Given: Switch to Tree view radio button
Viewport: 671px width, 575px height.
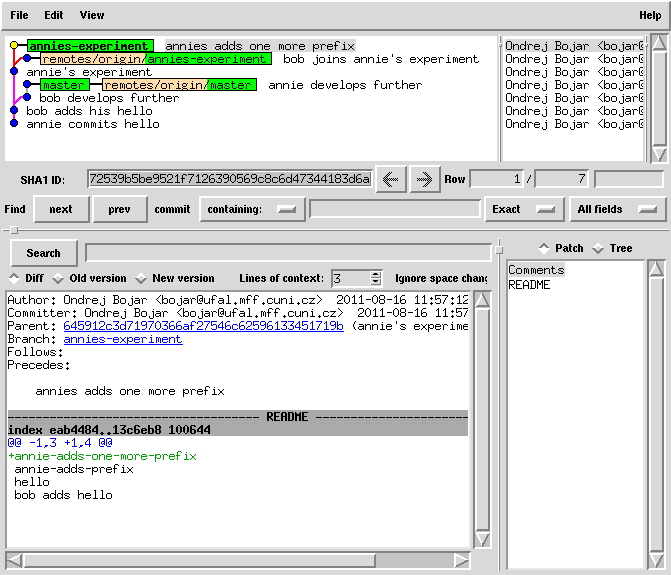Looking at the screenshot, I should [598, 248].
